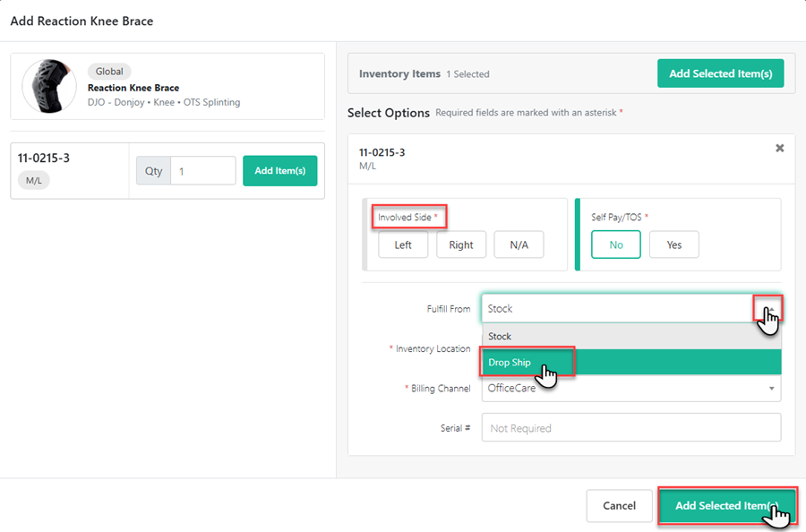This screenshot has width=806, height=532.
Task: Open the Fulfill From dropdown arrow
Action: 770,308
